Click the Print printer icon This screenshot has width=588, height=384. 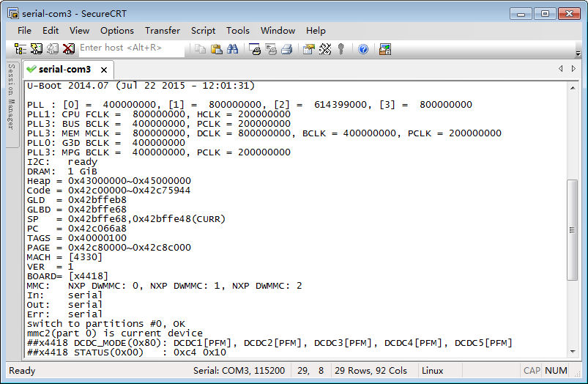point(287,49)
